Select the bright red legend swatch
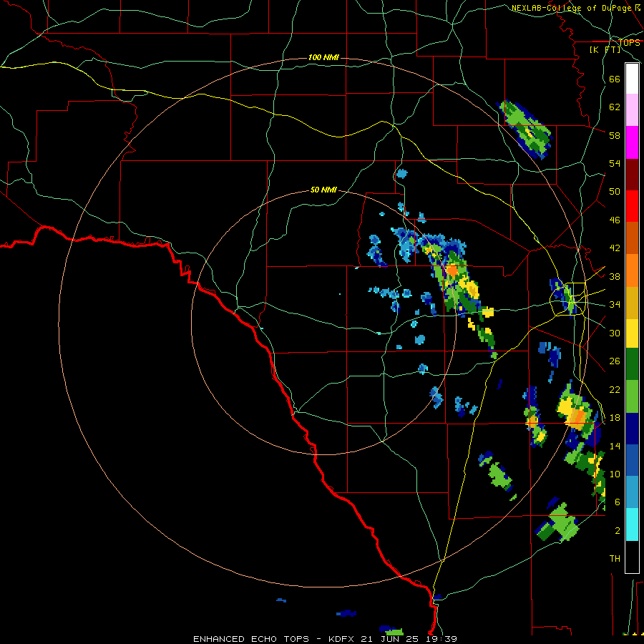644x644 pixels. [x=632, y=206]
